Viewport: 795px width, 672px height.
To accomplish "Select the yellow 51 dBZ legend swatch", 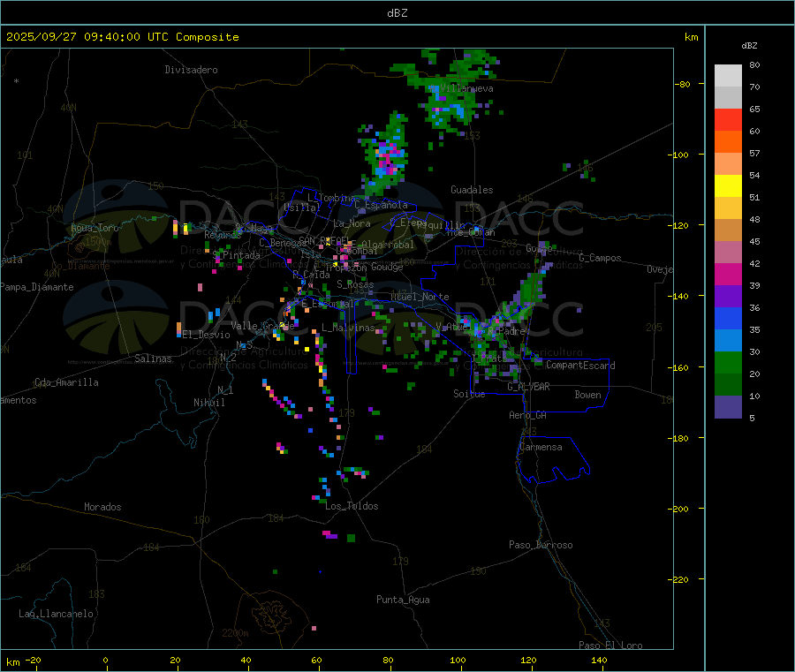I will tap(728, 186).
